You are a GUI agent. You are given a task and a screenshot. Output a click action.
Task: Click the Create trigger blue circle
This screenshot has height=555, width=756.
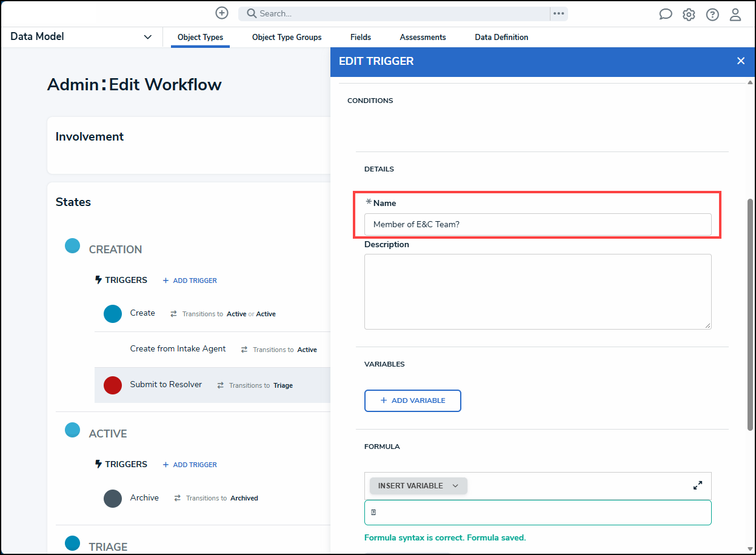click(113, 314)
